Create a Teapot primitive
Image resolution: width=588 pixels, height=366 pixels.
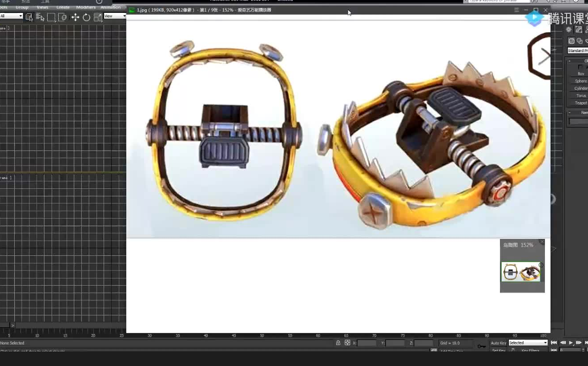580,103
